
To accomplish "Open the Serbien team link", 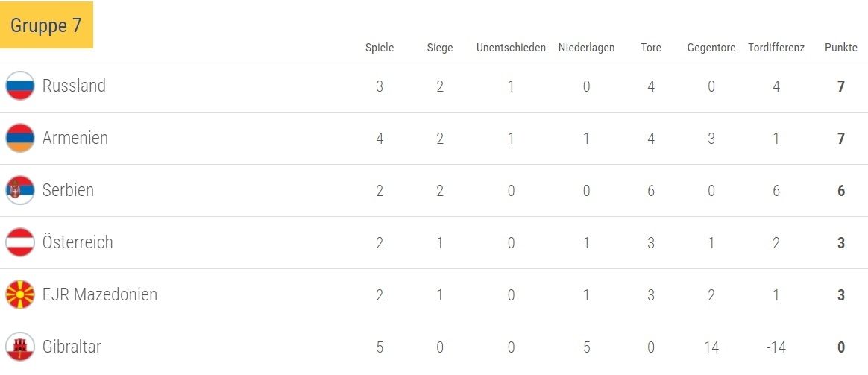I will click(x=68, y=190).
